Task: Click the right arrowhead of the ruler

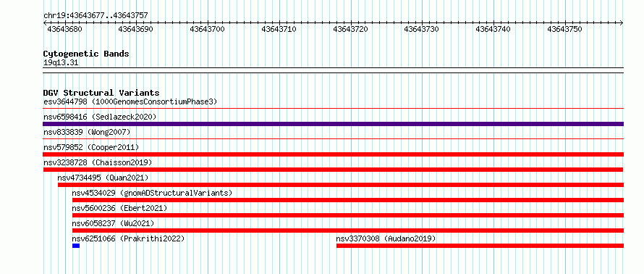Action: pyautogui.click(x=622, y=22)
